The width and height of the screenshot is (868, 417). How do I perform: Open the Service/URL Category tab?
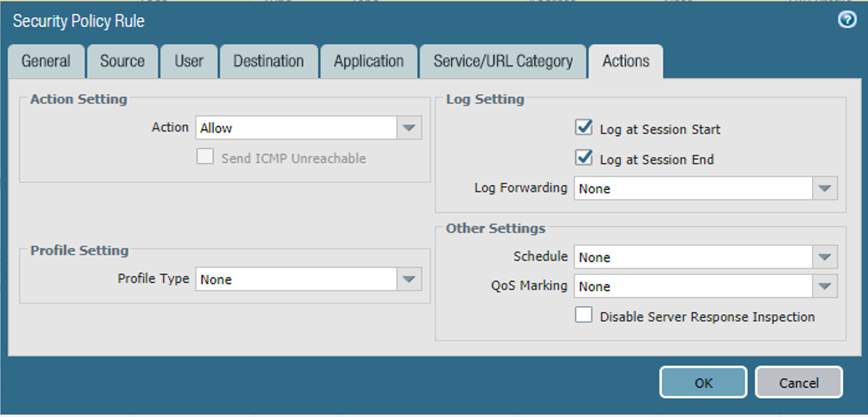[x=503, y=61]
